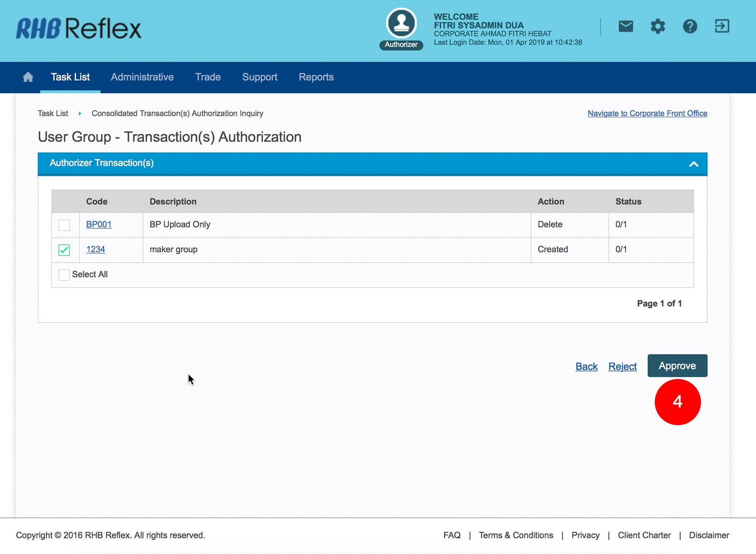Click the RHB Reflex logo
The width and height of the screenshot is (756, 554).
pyautogui.click(x=79, y=29)
